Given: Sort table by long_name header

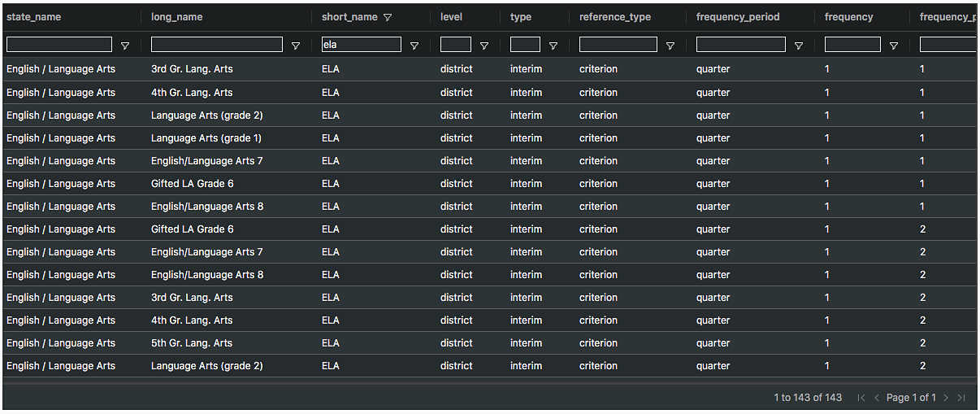Looking at the screenshot, I should [177, 17].
